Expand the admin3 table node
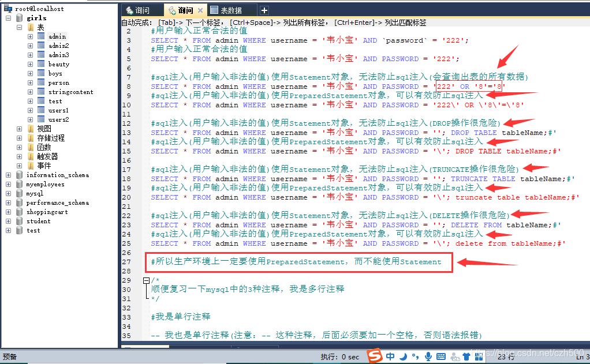590x364 pixels. (30, 55)
